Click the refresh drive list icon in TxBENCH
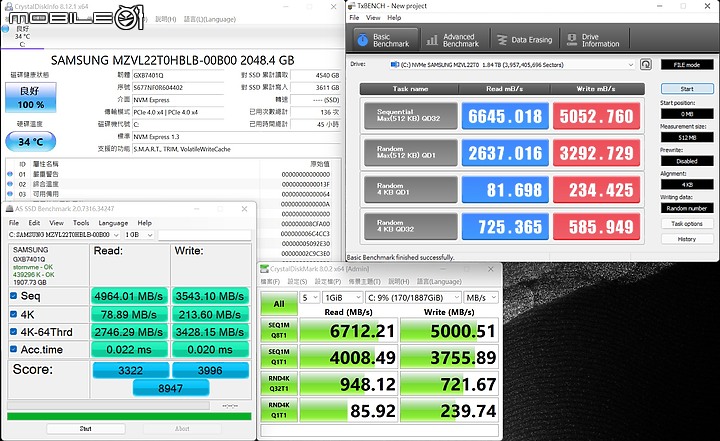Screen dimensions: 720x441 [x=646, y=64]
